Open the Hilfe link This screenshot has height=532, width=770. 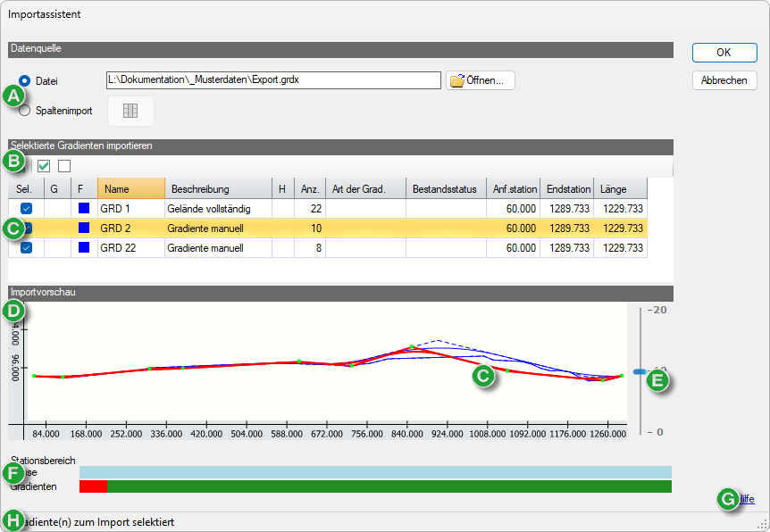pyautogui.click(x=747, y=499)
